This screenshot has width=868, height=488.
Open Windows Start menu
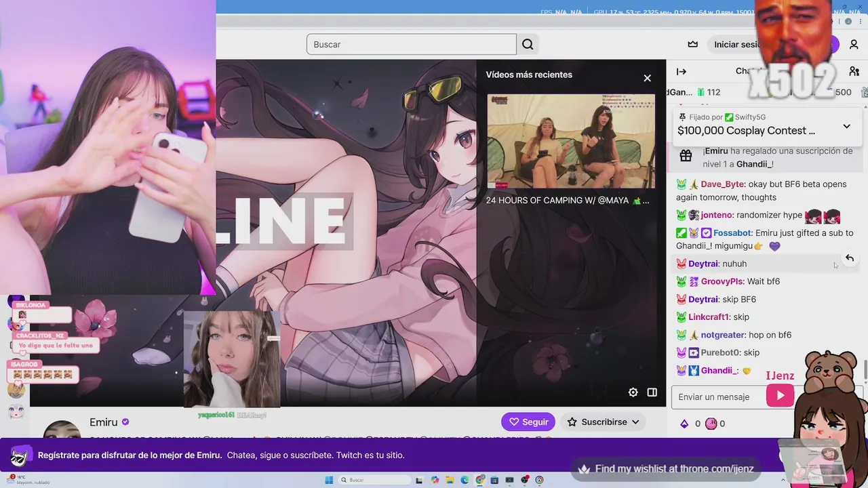329,480
